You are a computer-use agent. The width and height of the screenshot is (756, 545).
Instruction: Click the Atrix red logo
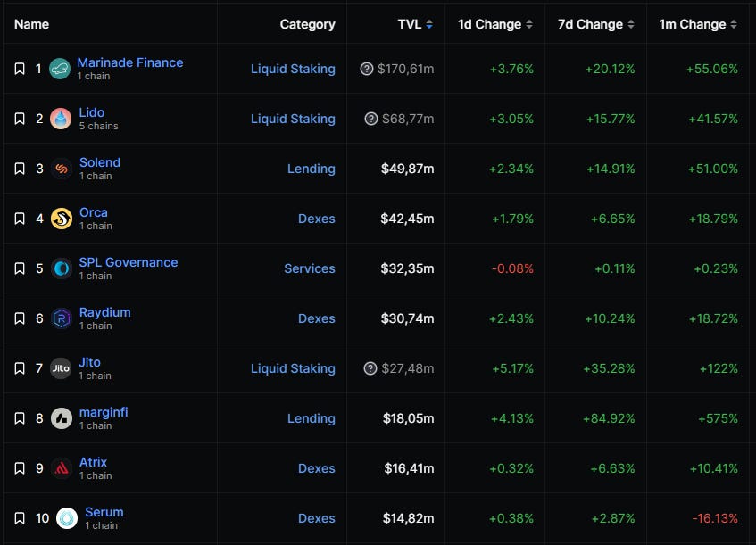(x=62, y=468)
